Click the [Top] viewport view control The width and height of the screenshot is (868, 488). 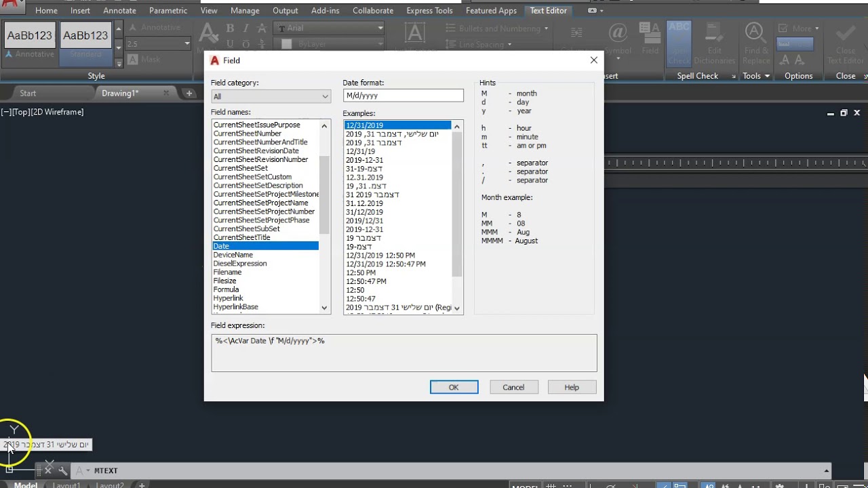tap(21, 112)
